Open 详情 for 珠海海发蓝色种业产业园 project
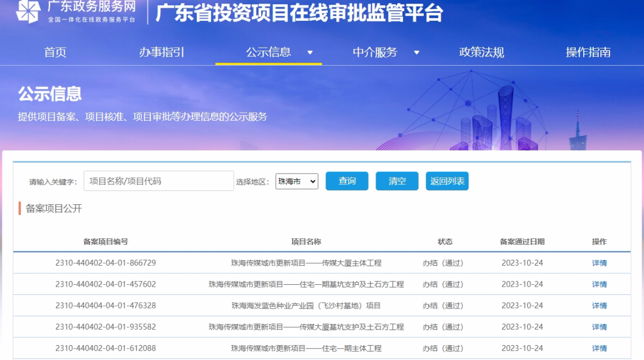This screenshot has height=360, width=644. click(x=599, y=305)
